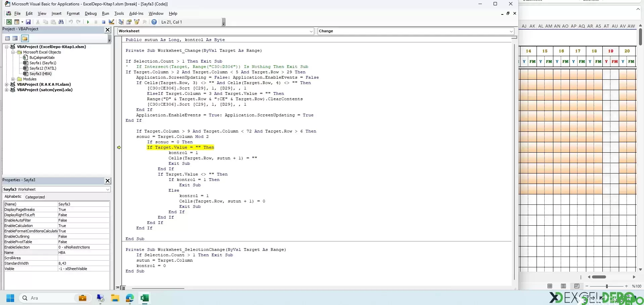This screenshot has height=305, width=644.
Task: Open Find with the binoculars icon
Action: point(61,22)
